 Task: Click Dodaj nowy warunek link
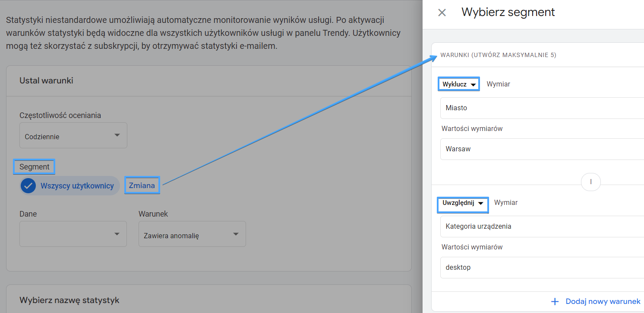603,302
